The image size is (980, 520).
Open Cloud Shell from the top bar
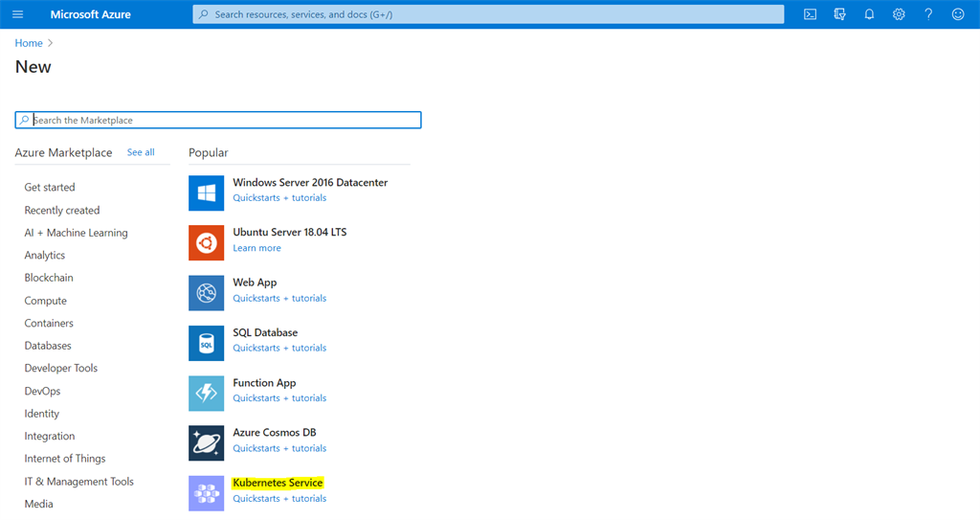[810, 13]
